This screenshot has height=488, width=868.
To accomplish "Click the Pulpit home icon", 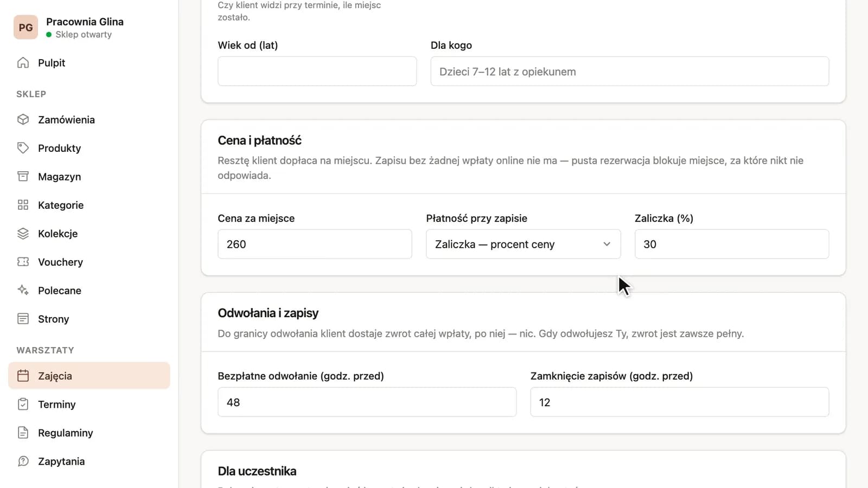I will tap(23, 63).
